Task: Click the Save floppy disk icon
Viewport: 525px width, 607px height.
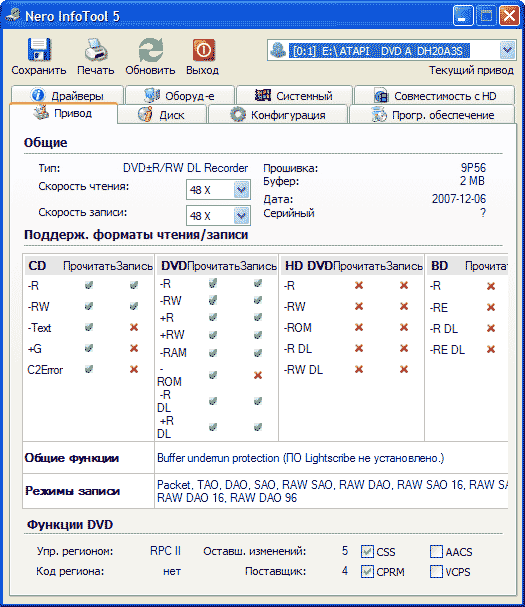Action: pos(39,49)
